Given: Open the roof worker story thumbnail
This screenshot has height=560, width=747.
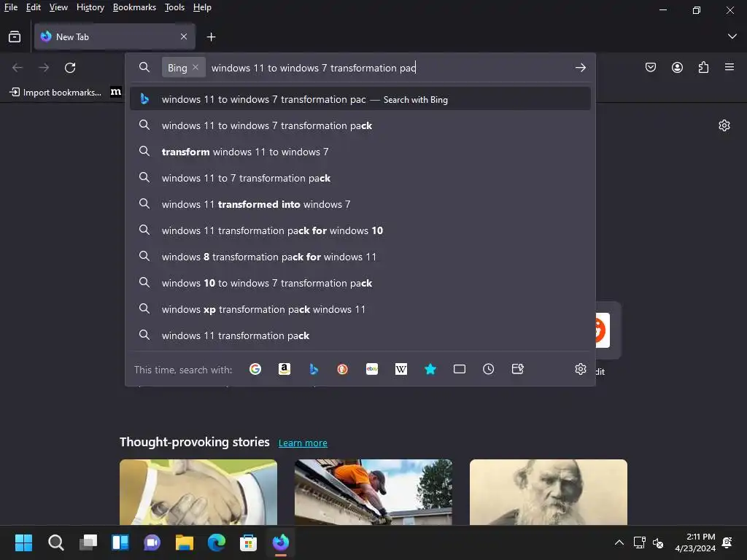Looking at the screenshot, I should pyautogui.click(x=373, y=492).
